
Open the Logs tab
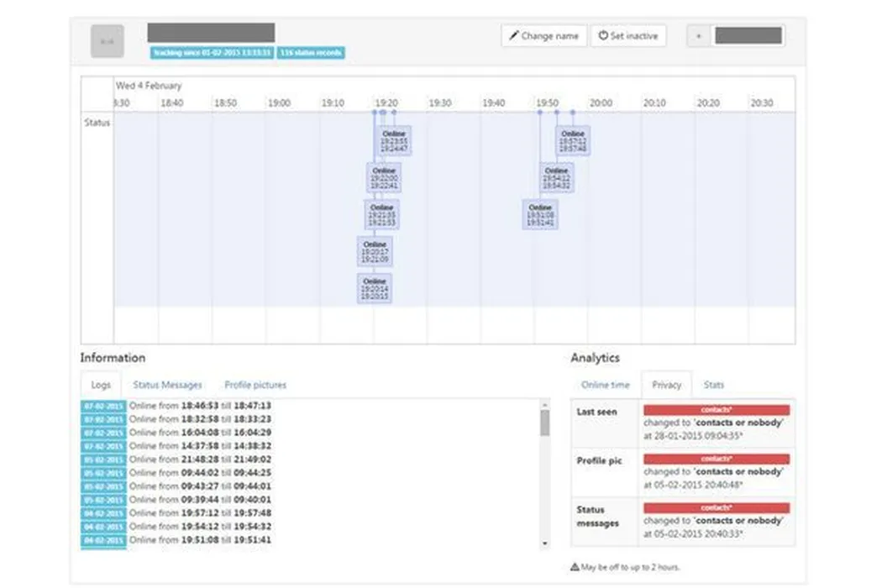tap(101, 385)
